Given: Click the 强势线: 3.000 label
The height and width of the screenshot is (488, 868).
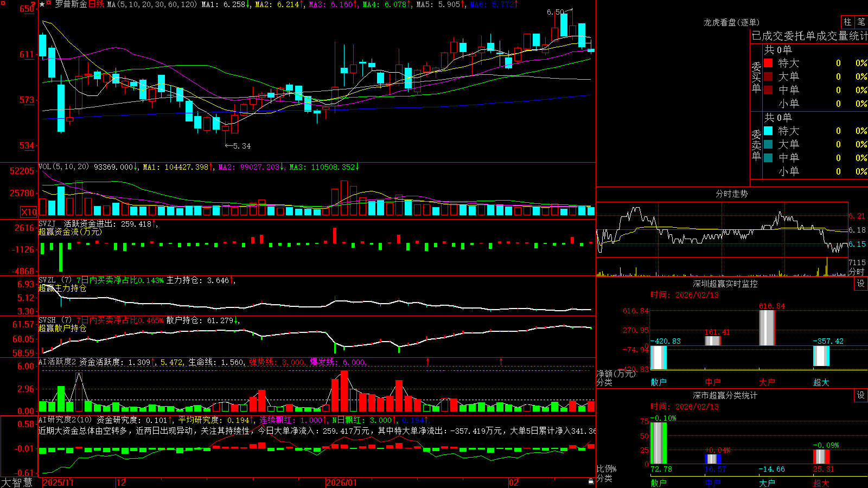Looking at the screenshot, I should [x=278, y=362].
